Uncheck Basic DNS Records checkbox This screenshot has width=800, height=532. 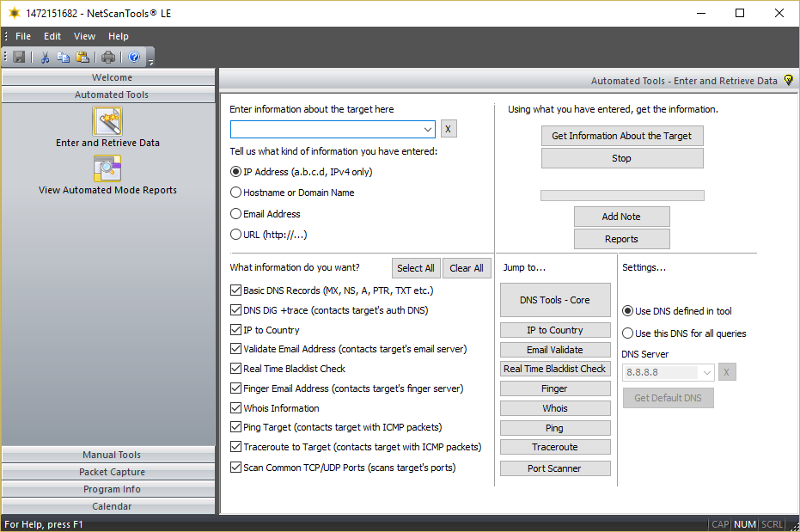coord(235,290)
